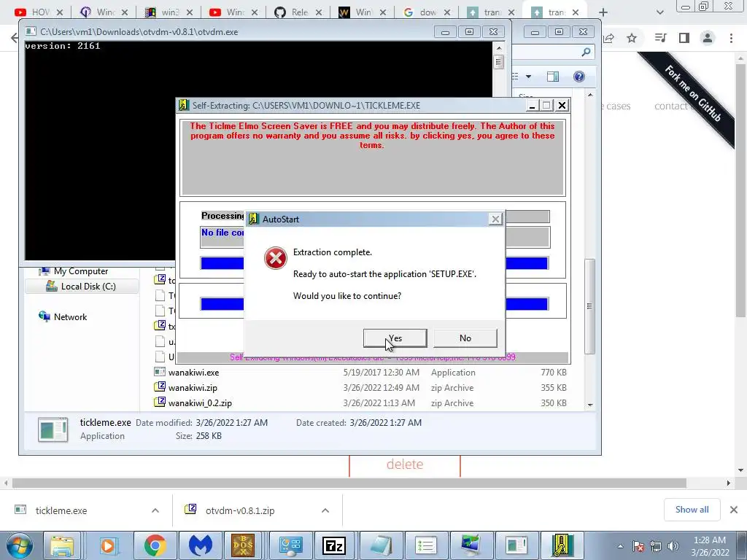This screenshot has height=560, width=747.
Task: Open Malwarebytes from the taskbar
Action: [200, 545]
